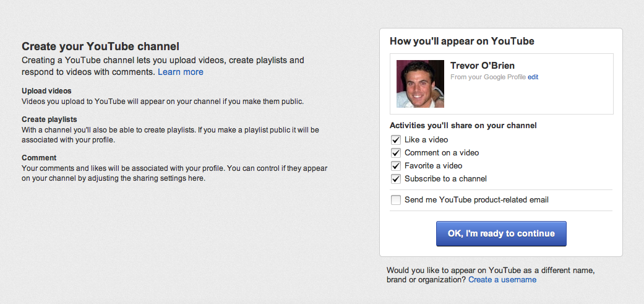Click the 'Create your YouTube channel' heading
This screenshot has height=304, width=644.
click(101, 46)
